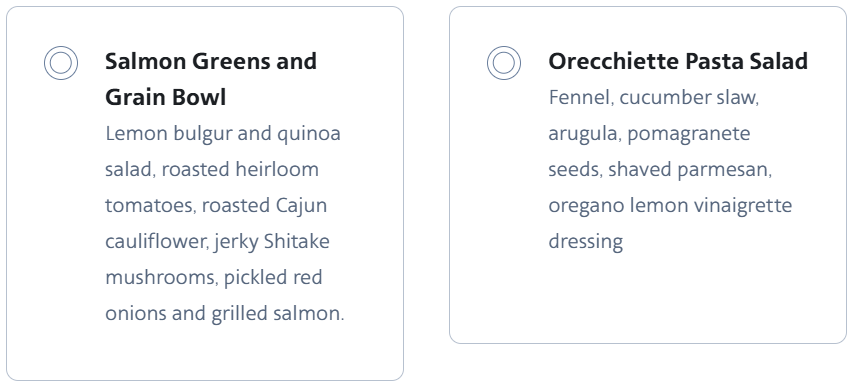Image resolution: width=863 pixels, height=391 pixels.
Task: Click the 'salad, roasted heirloom' text line
Action: click(x=212, y=170)
